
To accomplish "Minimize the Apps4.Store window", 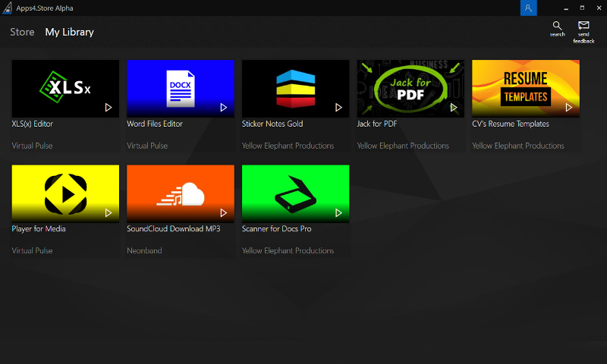I will [566, 8].
